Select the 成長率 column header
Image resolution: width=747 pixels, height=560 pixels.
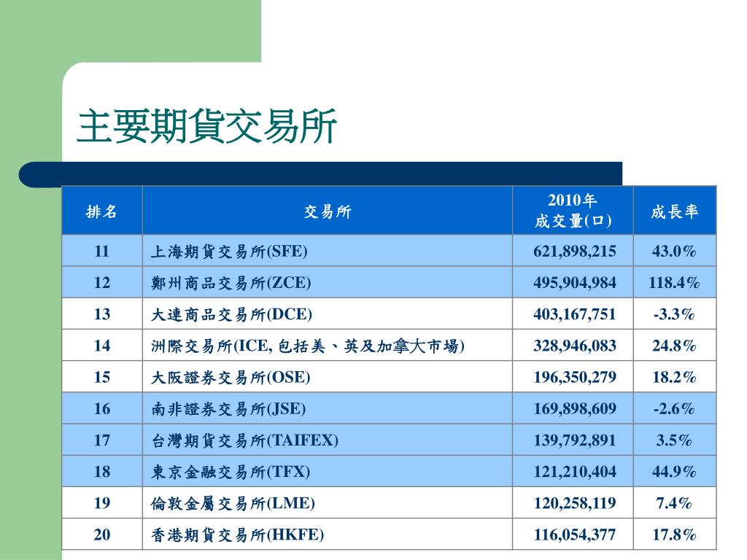pyautogui.click(x=675, y=211)
